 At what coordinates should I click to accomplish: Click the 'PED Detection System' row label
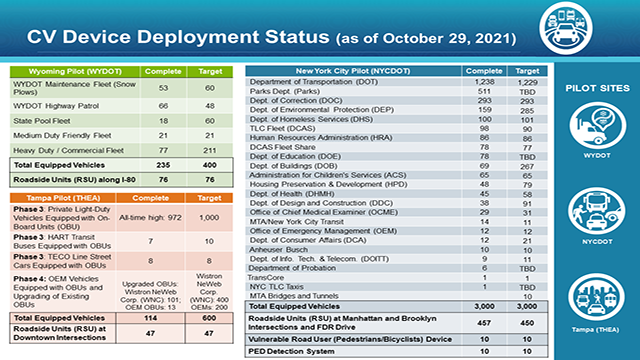291,351
